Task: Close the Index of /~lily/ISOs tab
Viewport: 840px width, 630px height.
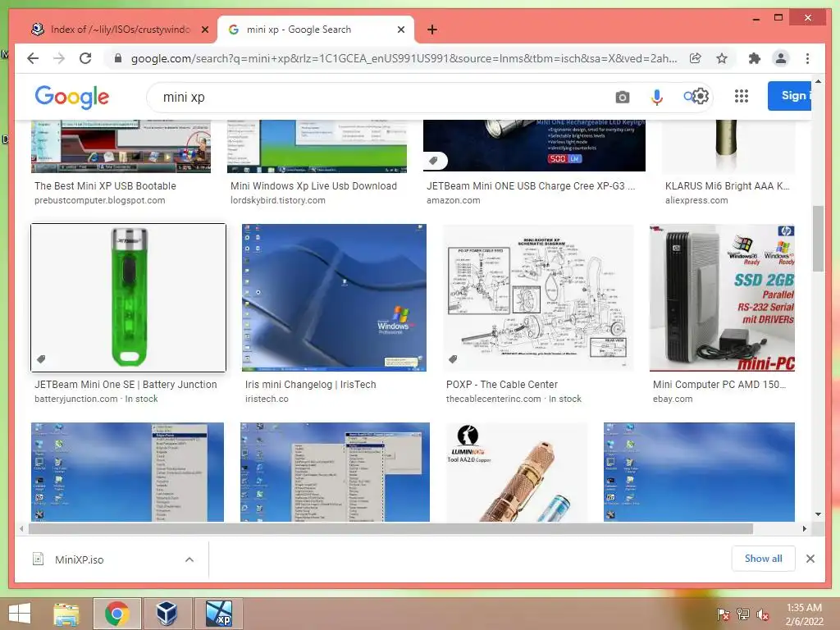Action: pos(204,30)
